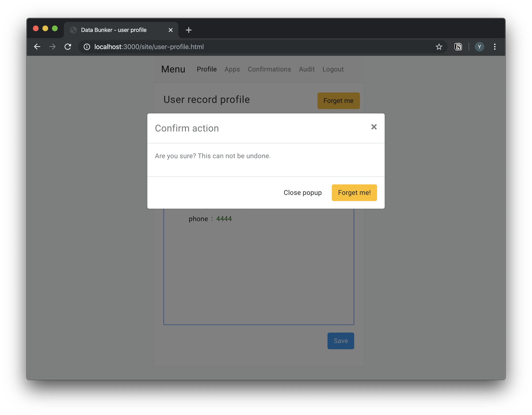Open a new tab with plus icon

click(189, 30)
